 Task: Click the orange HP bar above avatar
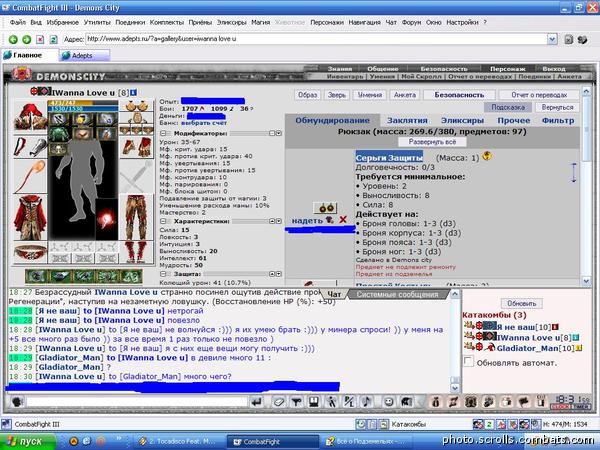(83, 103)
